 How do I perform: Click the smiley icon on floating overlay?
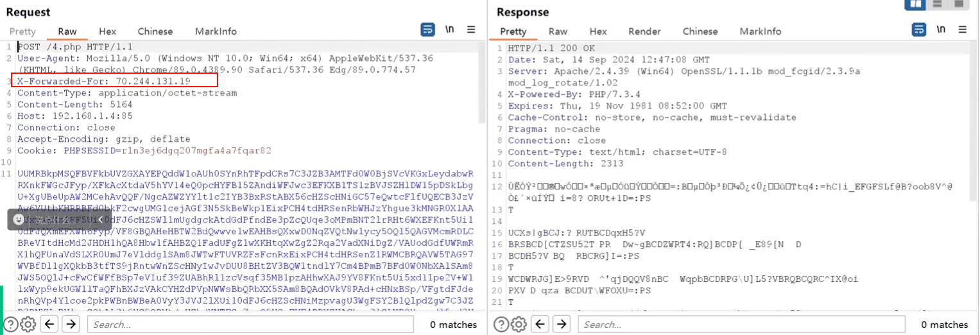click(19, 219)
